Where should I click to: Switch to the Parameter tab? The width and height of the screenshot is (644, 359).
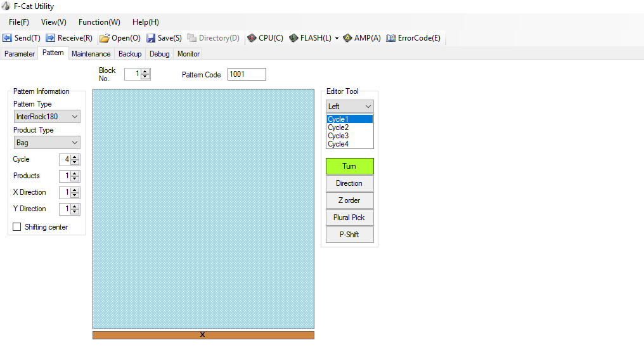(x=19, y=54)
